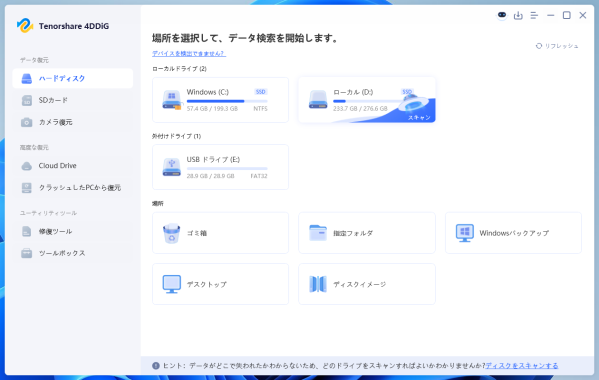The width and height of the screenshot is (599, 380).
Task: Click the スキャン button on ローカル (D:)
Action: tap(419, 117)
